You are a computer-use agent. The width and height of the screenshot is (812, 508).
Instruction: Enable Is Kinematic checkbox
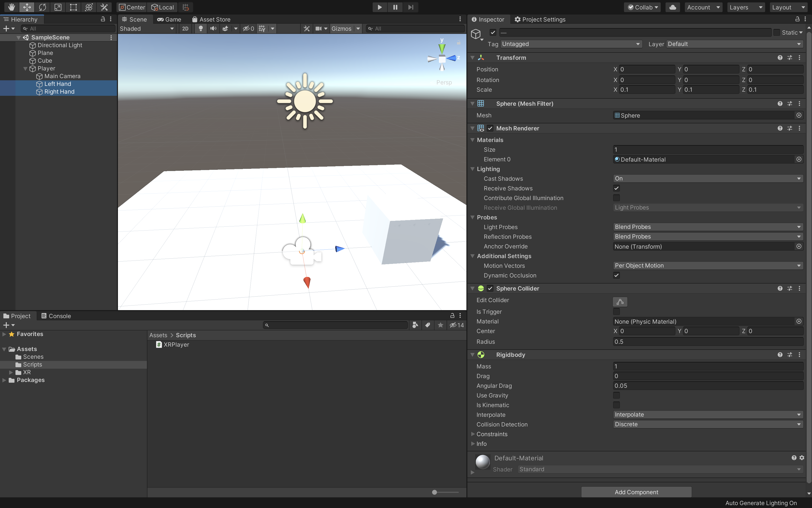pos(616,405)
